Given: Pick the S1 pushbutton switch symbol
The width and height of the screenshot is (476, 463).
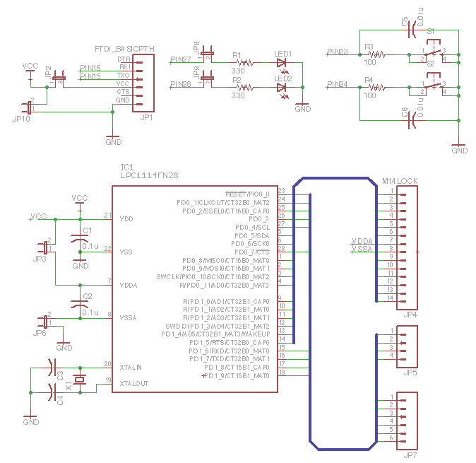Looking at the screenshot, I should tap(434, 51).
